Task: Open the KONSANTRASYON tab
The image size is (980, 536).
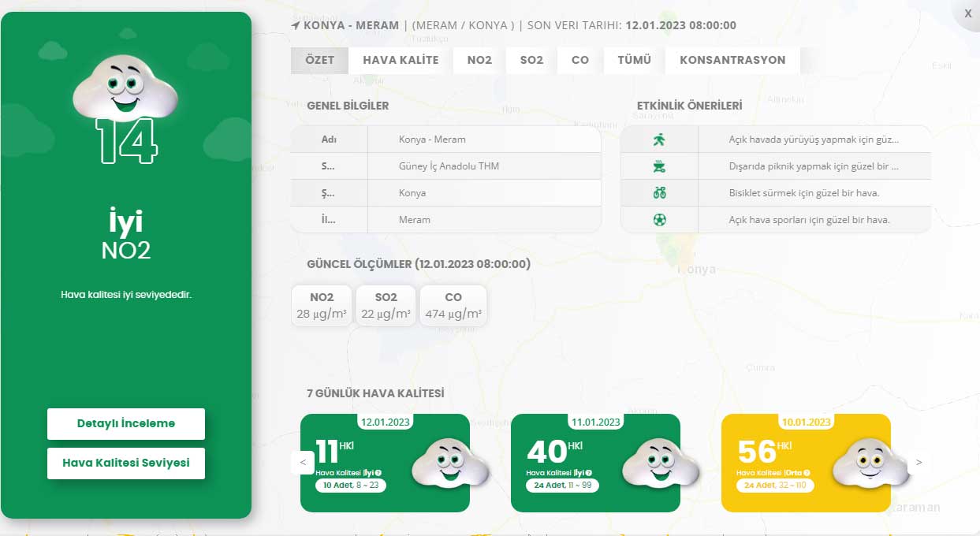Action: click(732, 60)
